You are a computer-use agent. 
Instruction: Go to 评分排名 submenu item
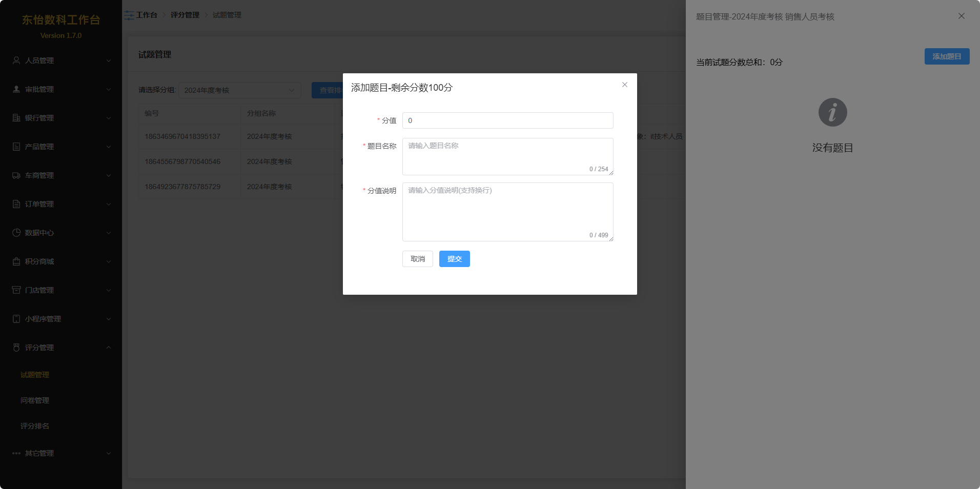[x=35, y=426]
